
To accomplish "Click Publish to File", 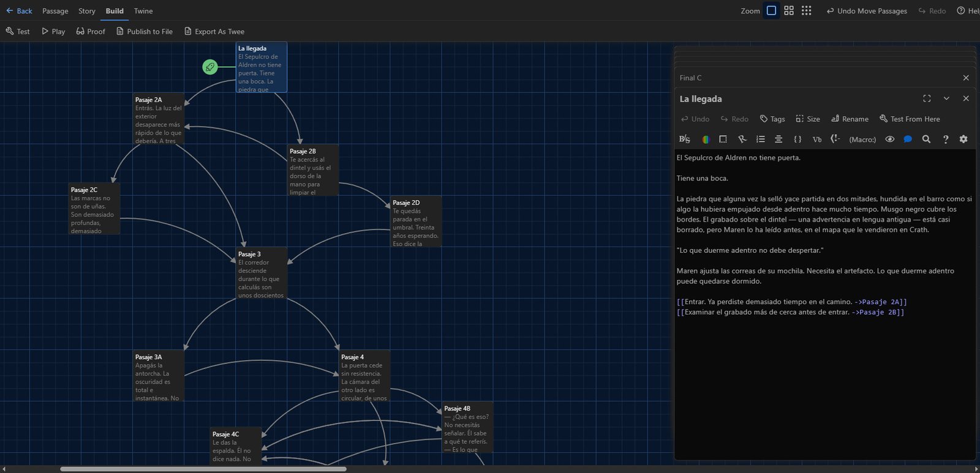I will coord(145,31).
